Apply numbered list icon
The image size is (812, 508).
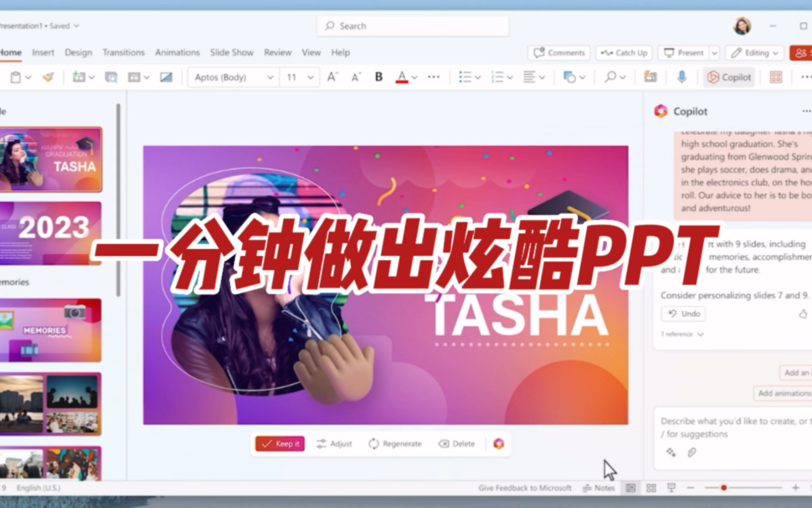[x=497, y=77]
